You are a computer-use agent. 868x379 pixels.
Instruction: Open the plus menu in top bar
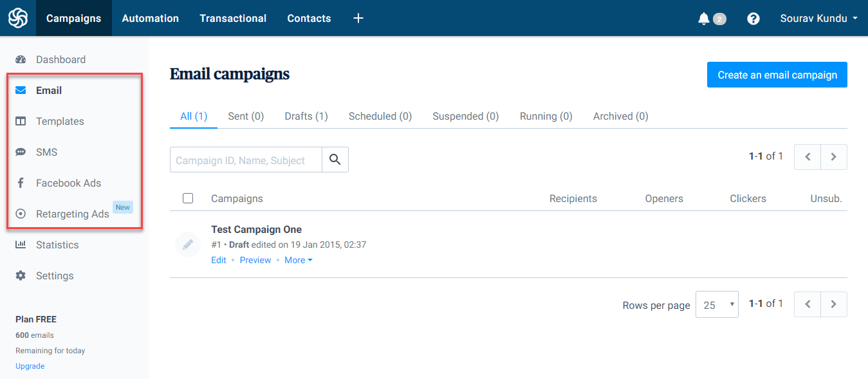point(358,18)
